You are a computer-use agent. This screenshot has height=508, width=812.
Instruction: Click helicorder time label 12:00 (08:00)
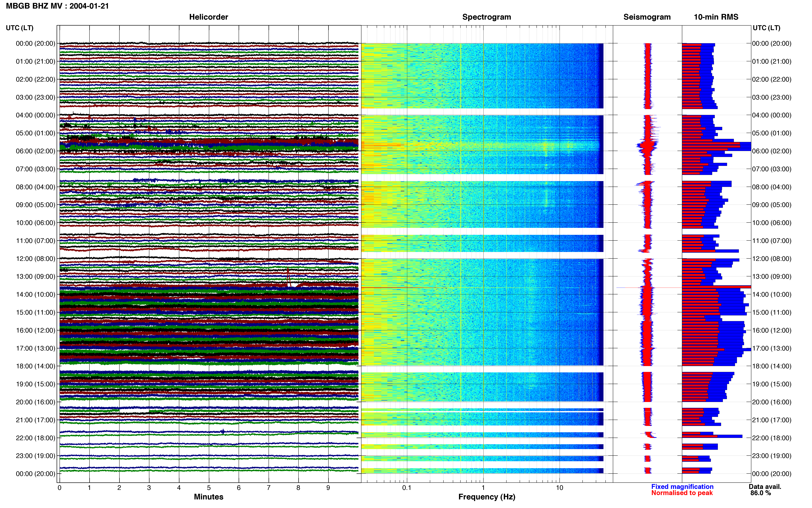[36, 259]
